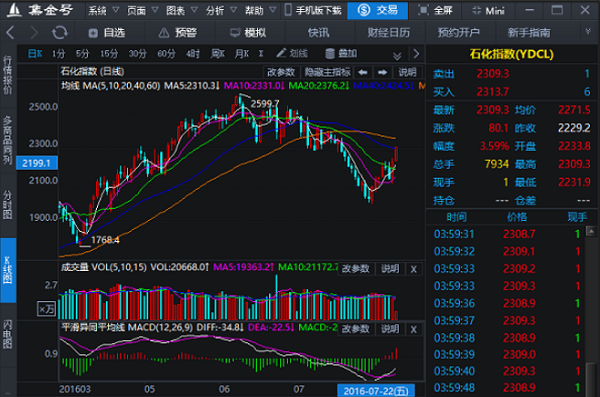Toggle the ×万 volume unit box
This screenshot has height=397, width=600.
click(x=46, y=309)
